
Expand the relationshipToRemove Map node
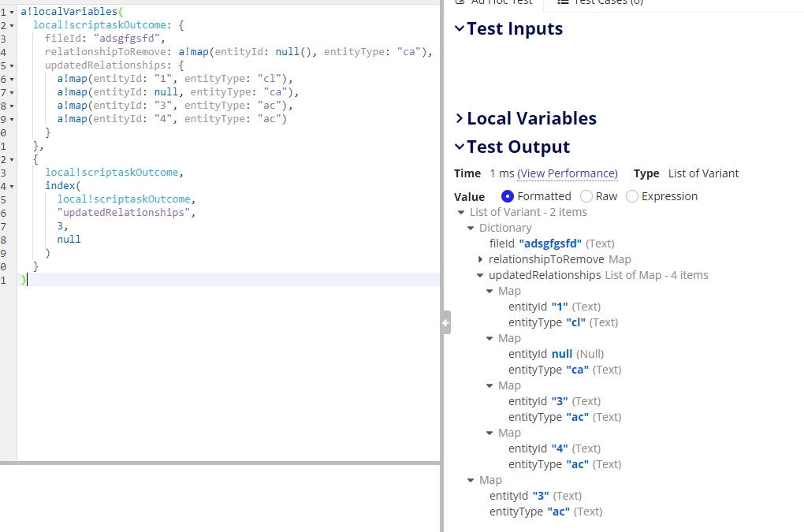coord(480,259)
